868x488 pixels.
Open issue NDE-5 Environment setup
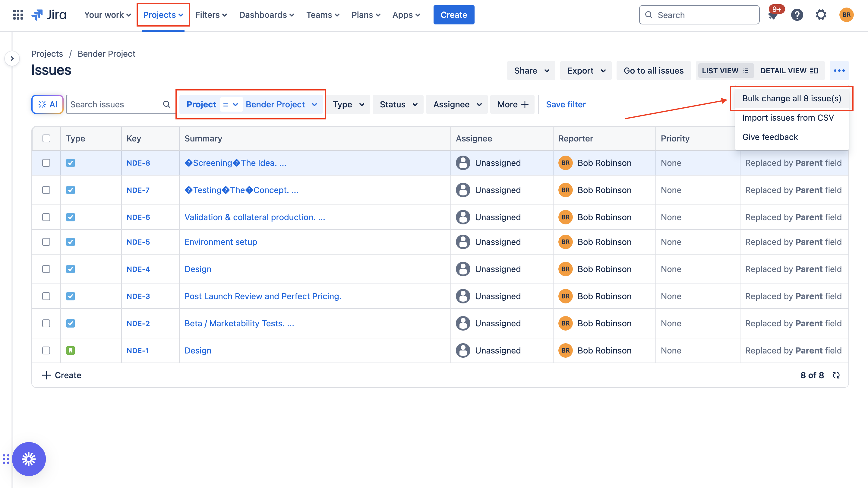221,242
